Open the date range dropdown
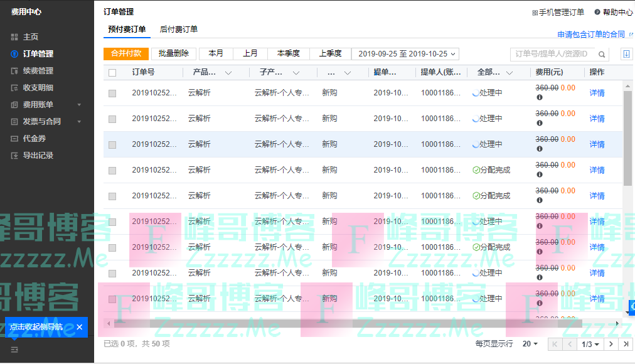This screenshot has height=364, width=635. pyautogui.click(x=405, y=54)
